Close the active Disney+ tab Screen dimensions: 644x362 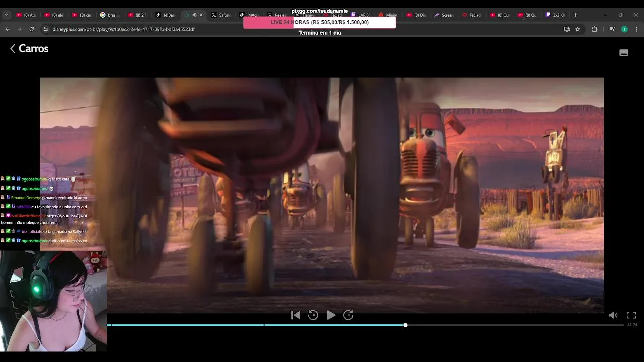201,15
